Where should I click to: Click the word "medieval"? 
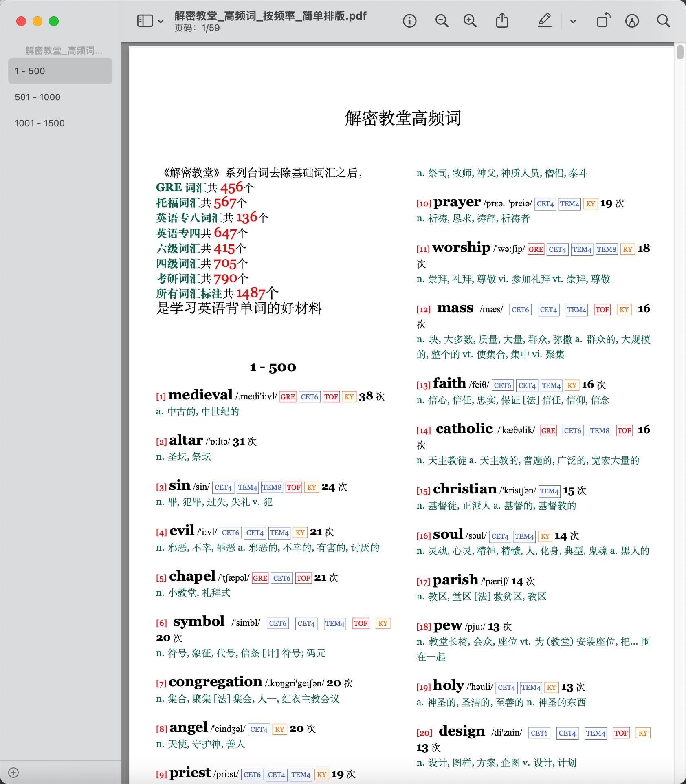point(200,395)
